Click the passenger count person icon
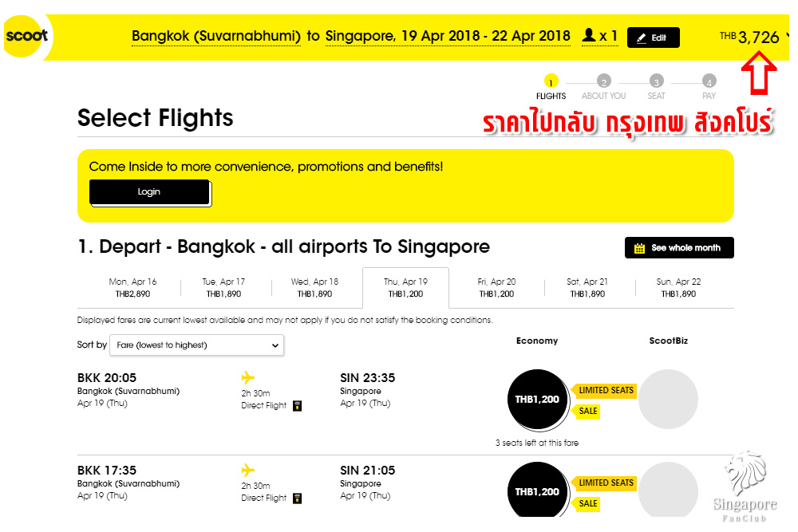798x532 pixels. coord(590,36)
